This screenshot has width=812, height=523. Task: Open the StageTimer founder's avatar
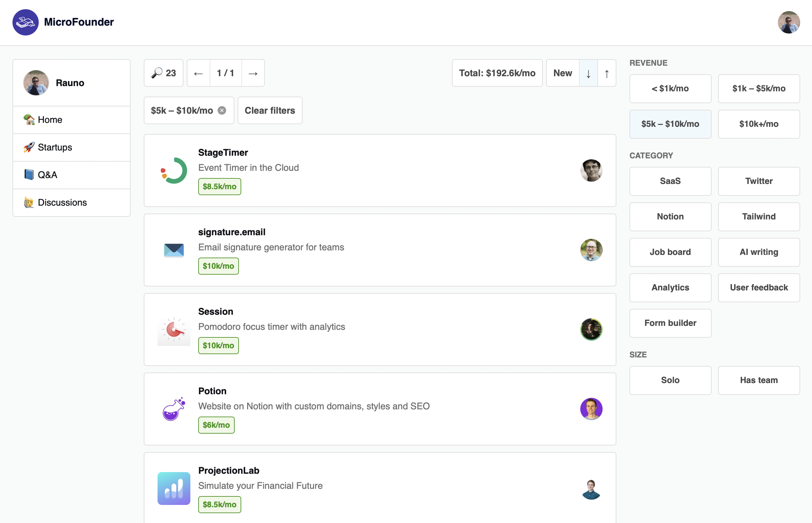coord(591,171)
